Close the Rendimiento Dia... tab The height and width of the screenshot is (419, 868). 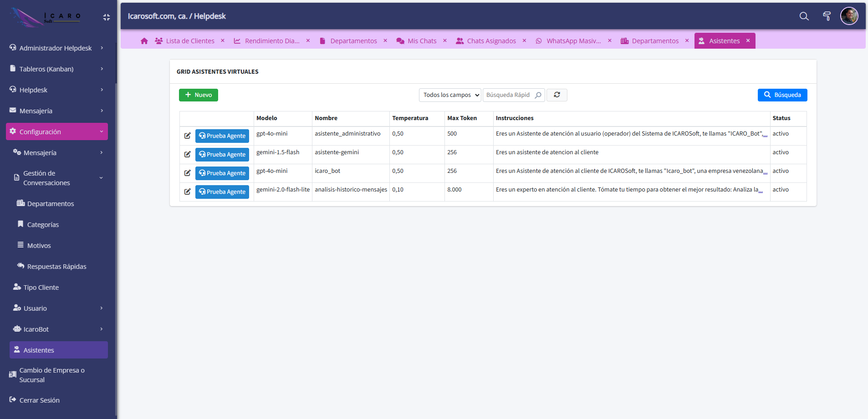[308, 40]
